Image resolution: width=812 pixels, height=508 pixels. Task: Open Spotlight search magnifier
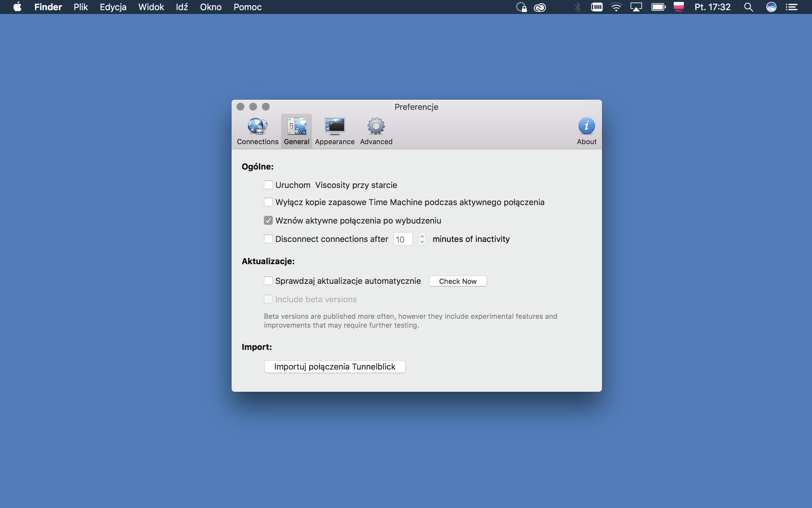click(748, 7)
